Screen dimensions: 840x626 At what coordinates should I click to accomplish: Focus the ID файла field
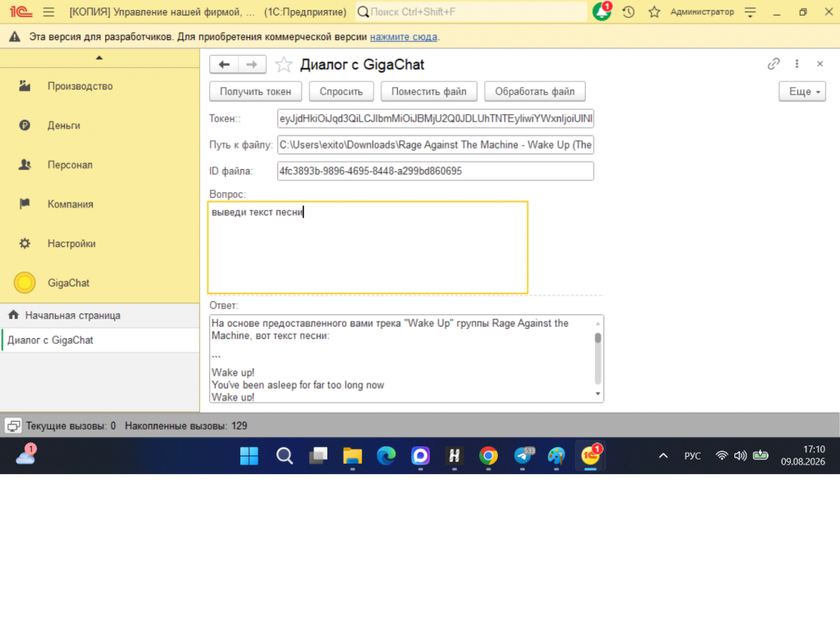436,171
